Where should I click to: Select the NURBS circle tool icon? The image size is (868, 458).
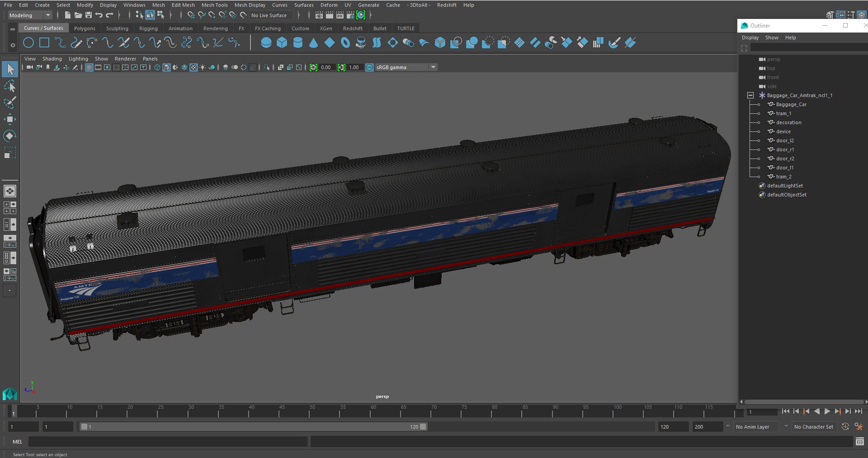pos(28,43)
